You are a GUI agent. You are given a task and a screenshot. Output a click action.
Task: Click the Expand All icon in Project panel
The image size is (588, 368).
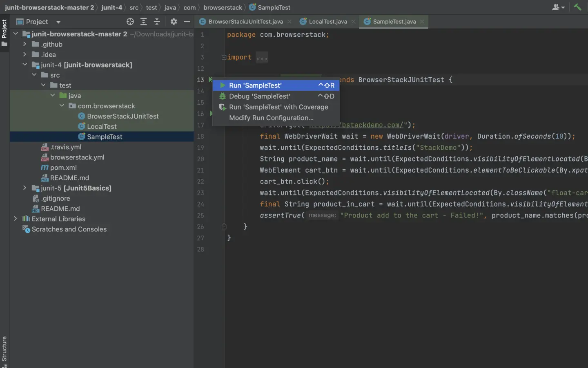point(144,22)
